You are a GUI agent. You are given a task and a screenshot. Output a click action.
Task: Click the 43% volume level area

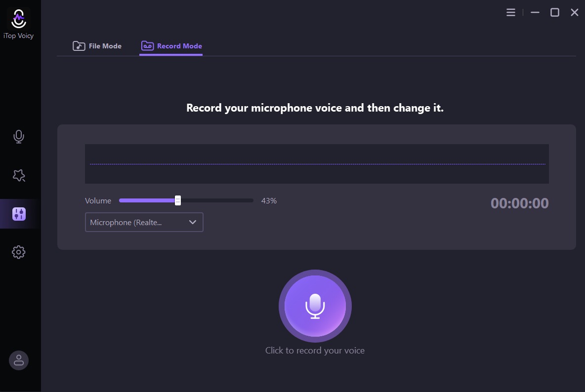coord(269,200)
